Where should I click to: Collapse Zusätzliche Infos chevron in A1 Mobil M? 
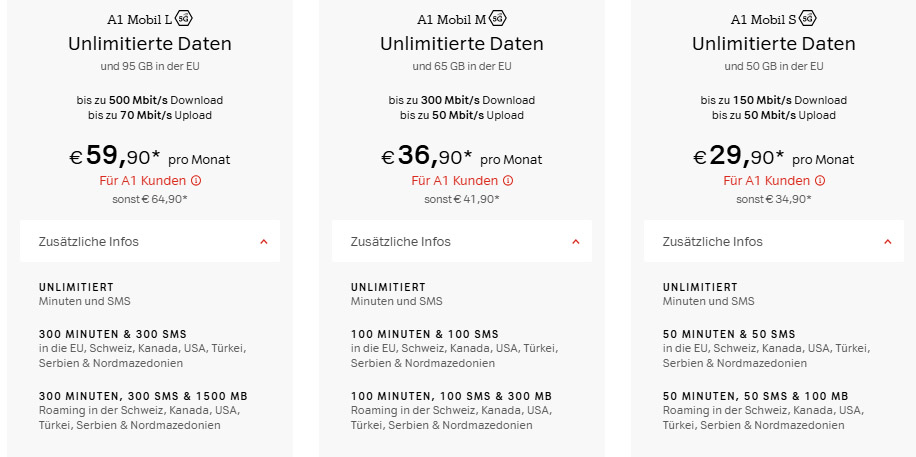(575, 242)
